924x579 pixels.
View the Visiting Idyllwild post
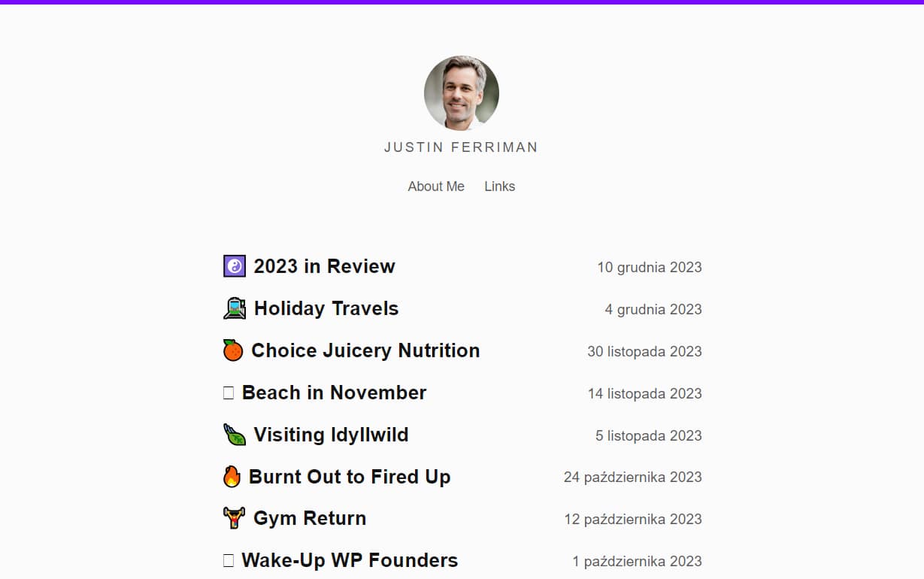point(331,435)
